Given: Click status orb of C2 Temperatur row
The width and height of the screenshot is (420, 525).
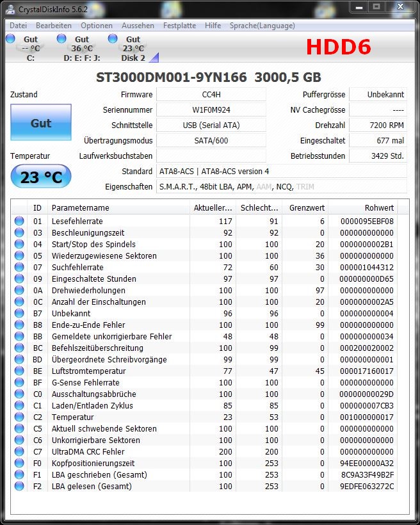Looking at the screenshot, I should tap(19, 417).
